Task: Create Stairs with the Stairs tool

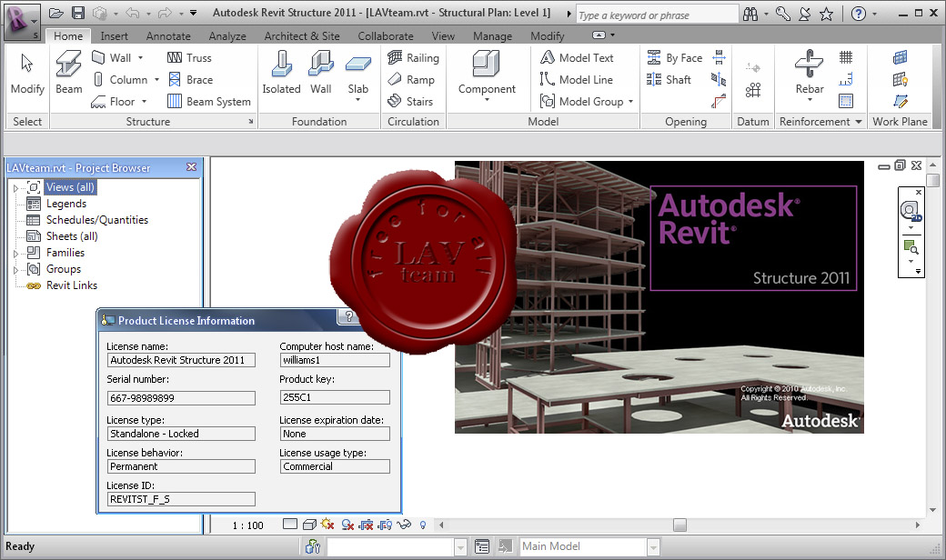Action: tap(410, 101)
